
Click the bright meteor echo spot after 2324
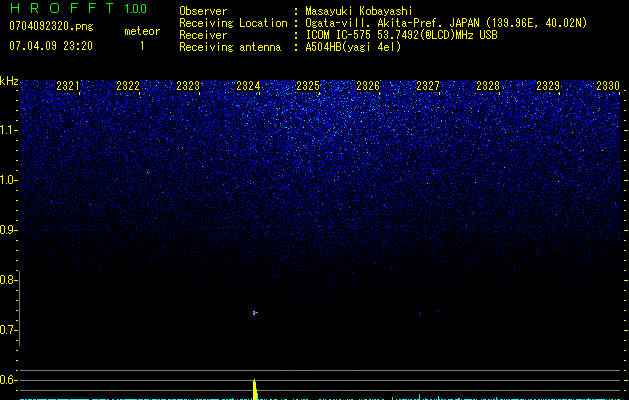pos(255,313)
